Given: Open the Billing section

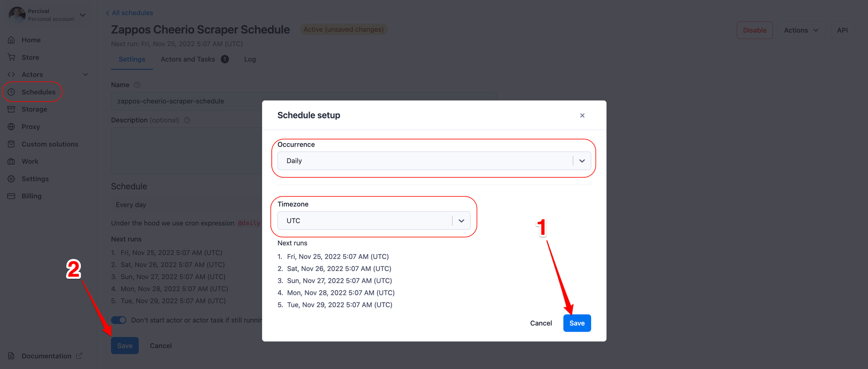Looking at the screenshot, I should click(x=30, y=196).
